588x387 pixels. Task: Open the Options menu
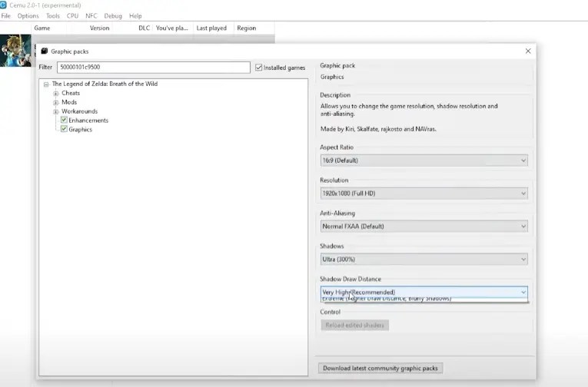tap(28, 15)
